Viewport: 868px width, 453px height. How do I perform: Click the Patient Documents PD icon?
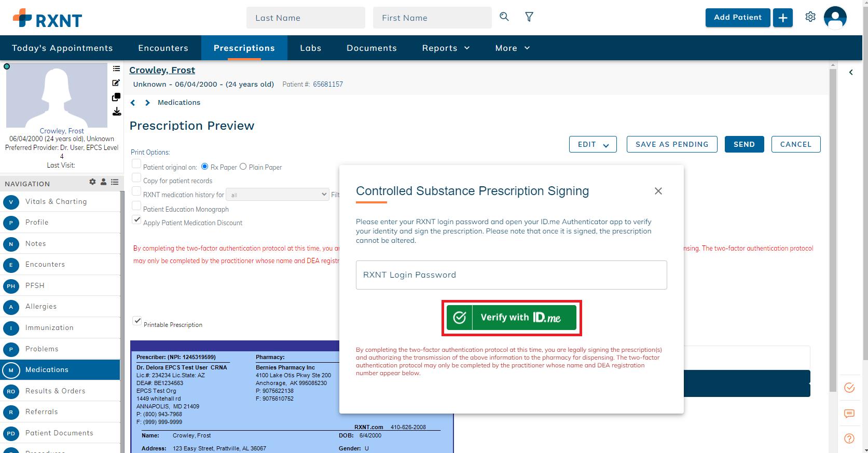[11, 433]
